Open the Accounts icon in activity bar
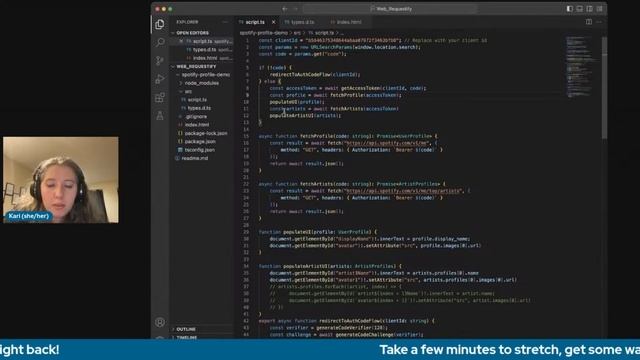 tap(160, 322)
